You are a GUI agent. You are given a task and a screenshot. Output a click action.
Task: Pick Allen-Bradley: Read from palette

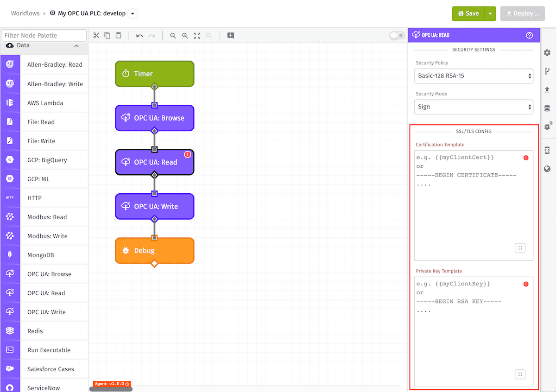tap(44, 65)
